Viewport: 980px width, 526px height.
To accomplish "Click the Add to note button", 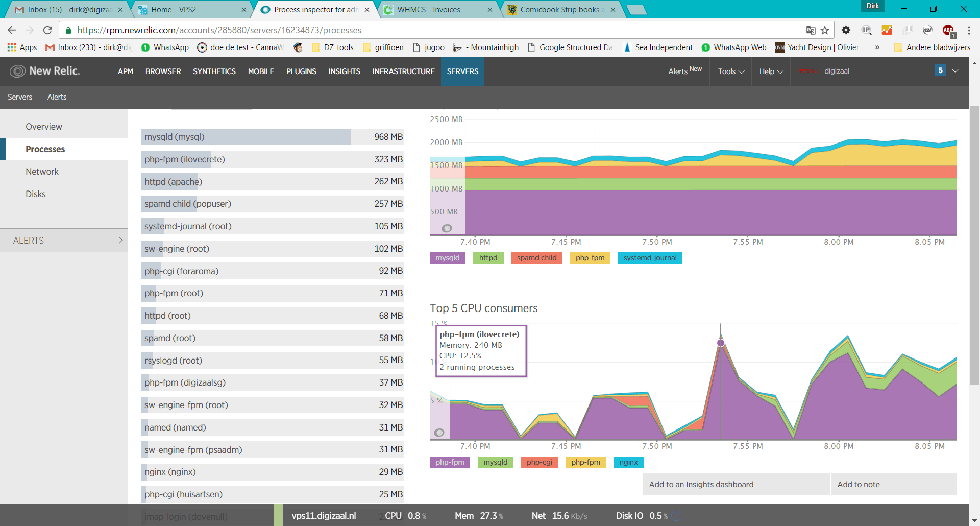I will tap(894, 484).
